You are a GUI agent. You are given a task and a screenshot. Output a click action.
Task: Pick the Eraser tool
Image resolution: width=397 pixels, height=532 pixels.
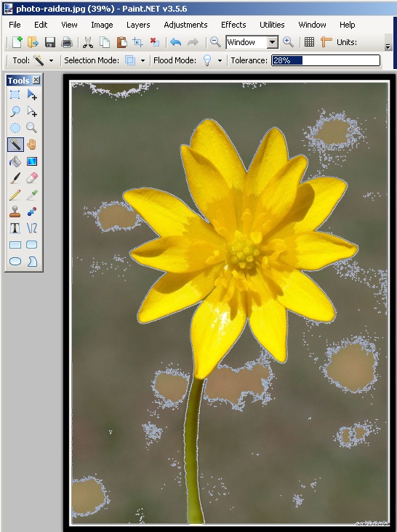click(x=31, y=178)
